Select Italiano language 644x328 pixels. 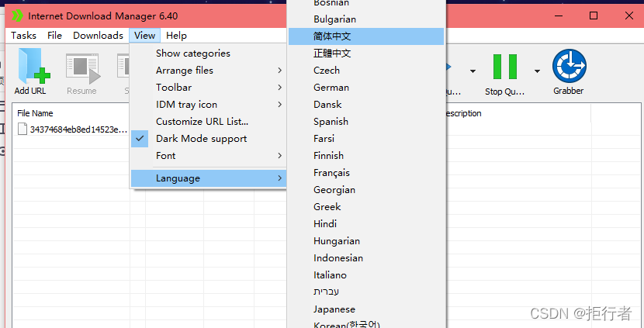click(x=366, y=275)
